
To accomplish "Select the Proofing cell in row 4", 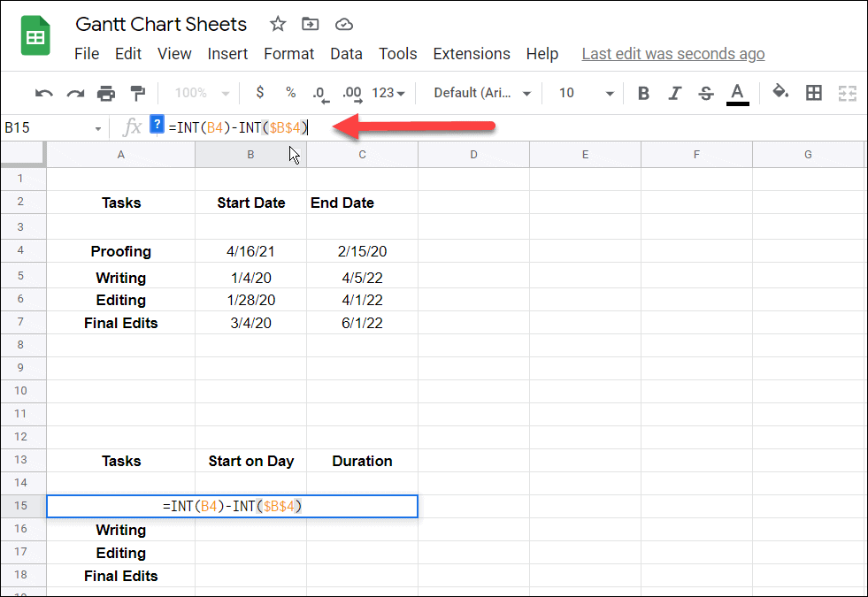I will 120,251.
